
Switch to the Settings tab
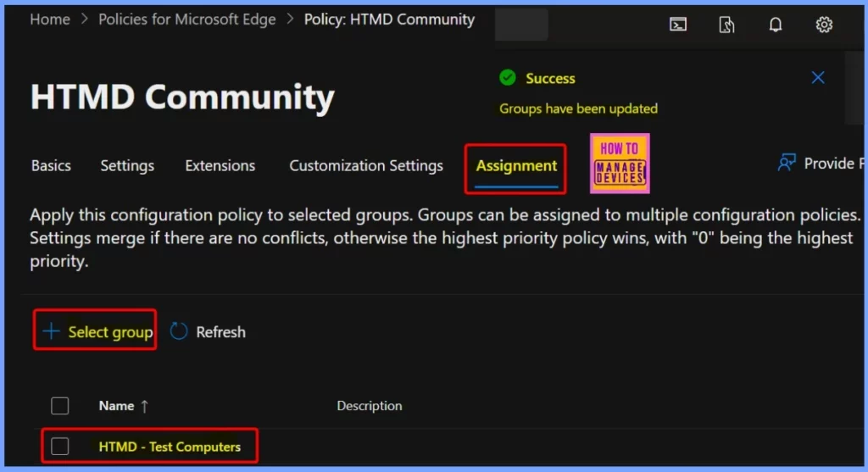point(127,165)
